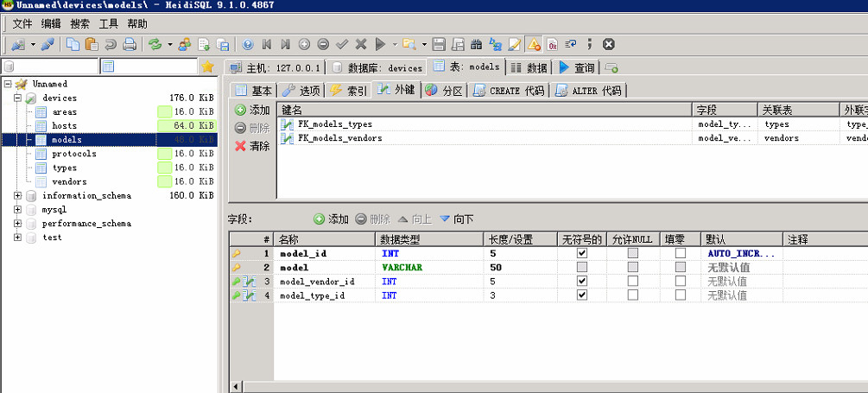Open the run query dropdown arrow
The height and width of the screenshot is (393, 868).
coord(396,44)
